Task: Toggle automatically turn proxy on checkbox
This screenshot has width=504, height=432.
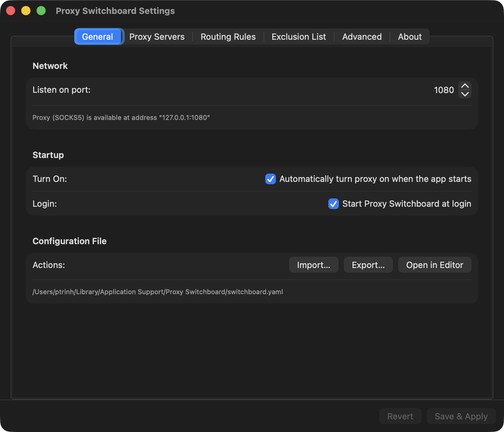Action: click(271, 179)
